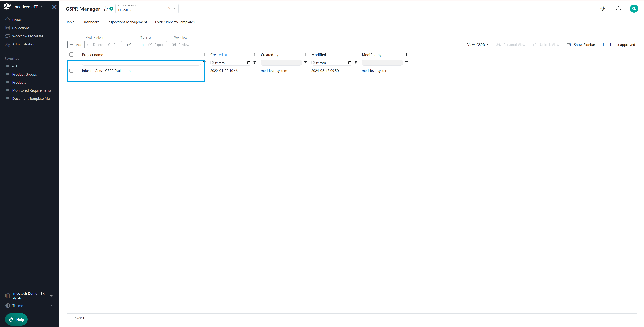644x327 pixels.
Task: Click the meddevo logo icon
Action: click(x=7, y=7)
